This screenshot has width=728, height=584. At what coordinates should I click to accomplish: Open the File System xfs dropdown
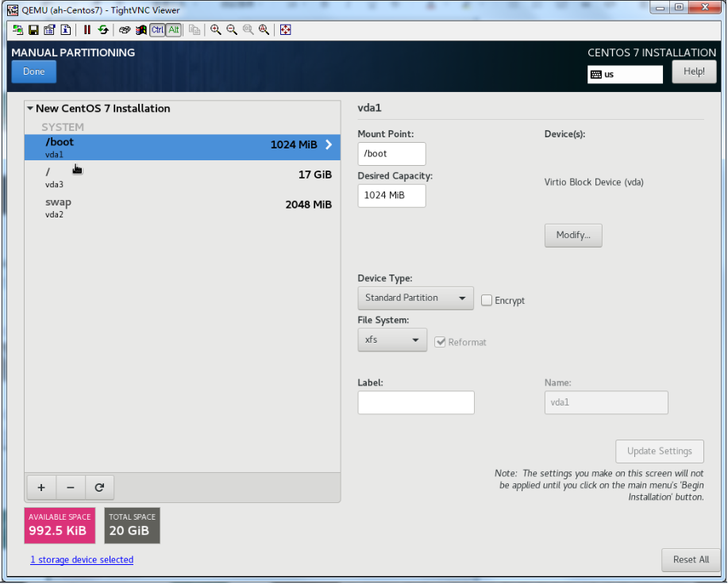pos(392,340)
